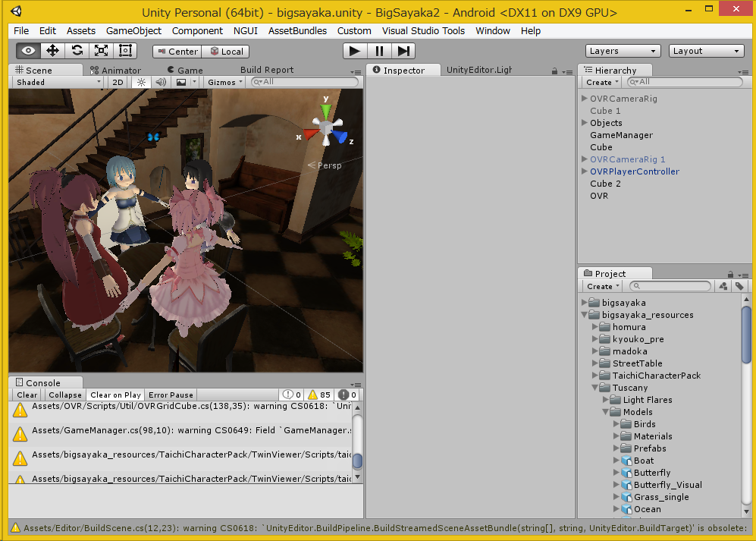Open Hierarchy panel options menu
Image resolution: width=756 pixels, height=541 pixels.
click(743, 71)
